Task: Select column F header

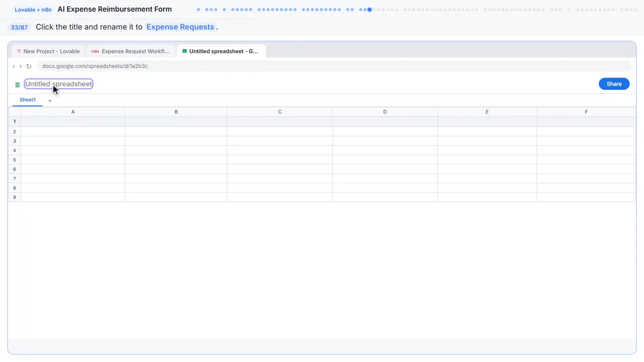Action: 586,112
